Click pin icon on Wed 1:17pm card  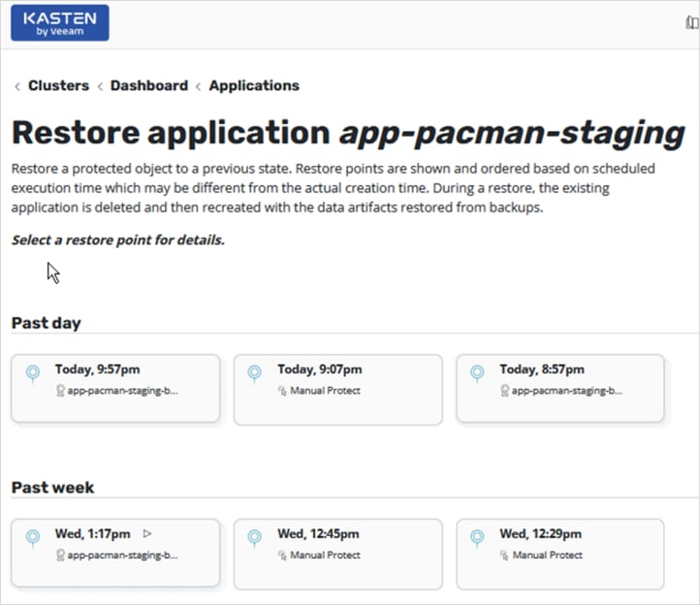click(33, 538)
